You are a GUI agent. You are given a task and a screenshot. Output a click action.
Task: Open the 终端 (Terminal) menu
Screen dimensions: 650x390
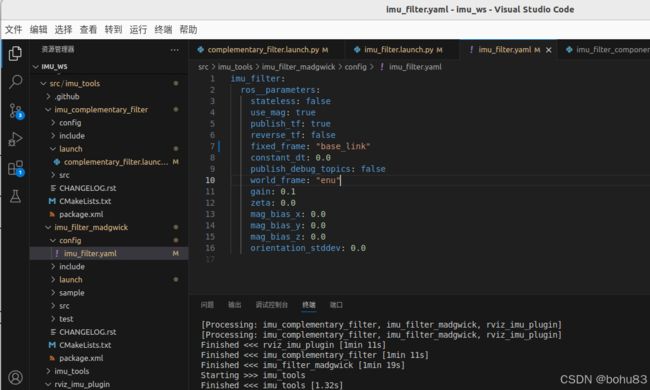pyautogui.click(x=163, y=29)
